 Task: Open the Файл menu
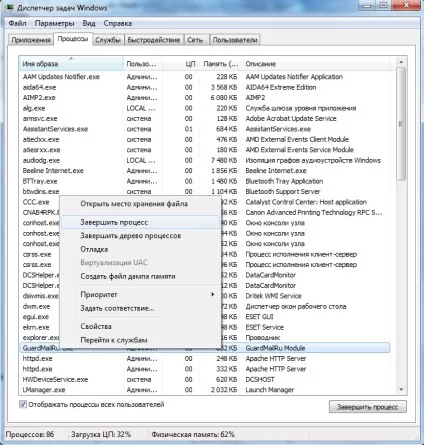click(17, 23)
